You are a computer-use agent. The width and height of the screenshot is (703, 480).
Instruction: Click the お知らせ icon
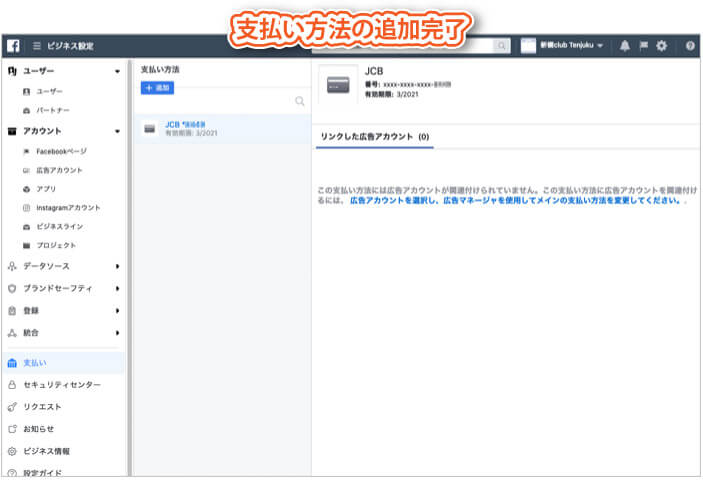coord(12,429)
